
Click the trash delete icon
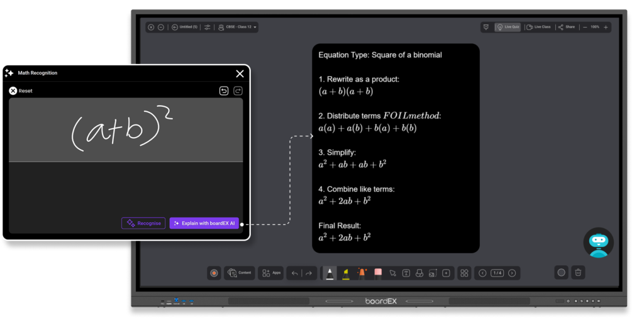579,273
